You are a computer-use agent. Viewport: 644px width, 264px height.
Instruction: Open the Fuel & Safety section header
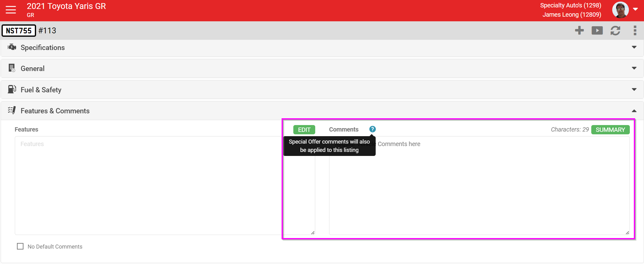[x=322, y=90]
